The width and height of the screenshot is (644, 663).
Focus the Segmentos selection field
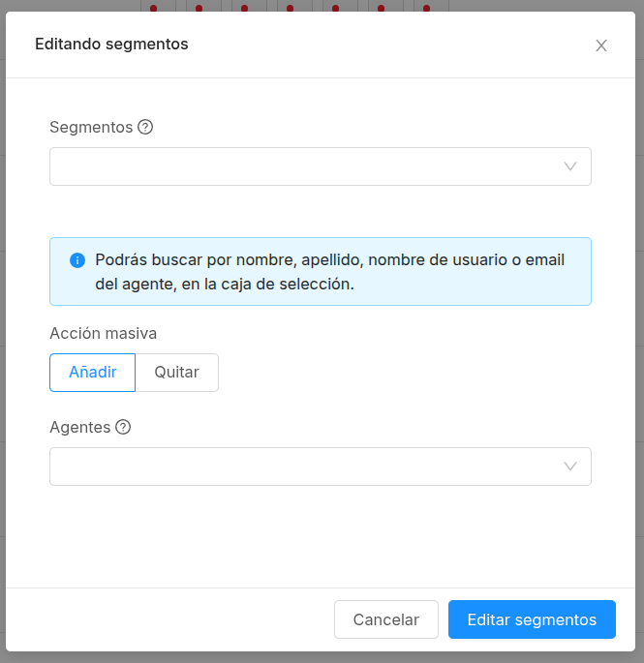coord(321,166)
